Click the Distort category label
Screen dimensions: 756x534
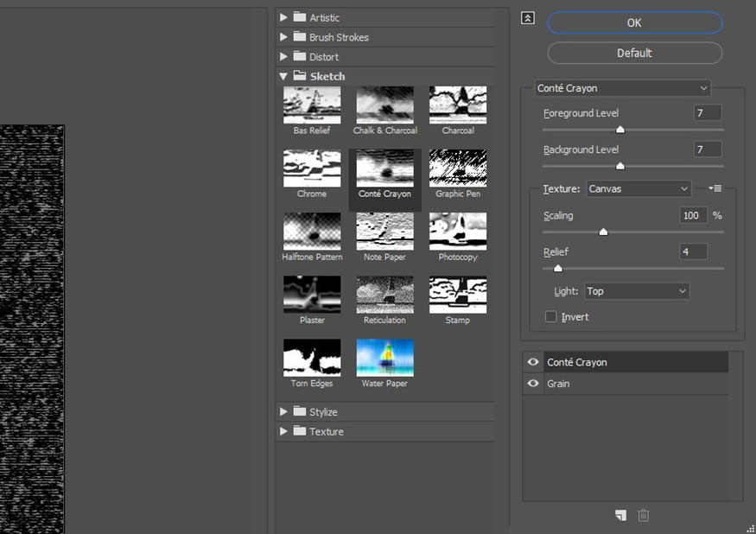coord(324,57)
